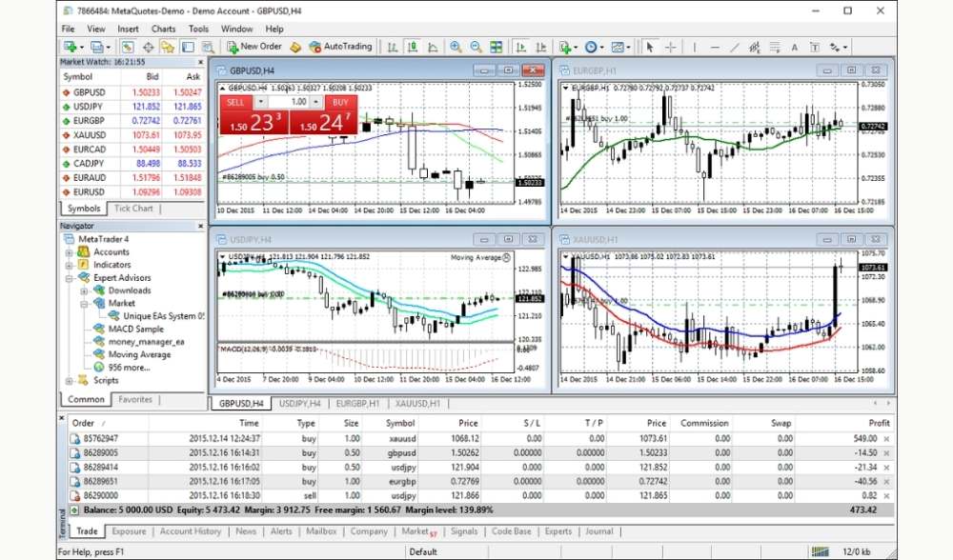This screenshot has width=953, height=560.
Task: Open the Insert menu
Action: tap(128, 29)
